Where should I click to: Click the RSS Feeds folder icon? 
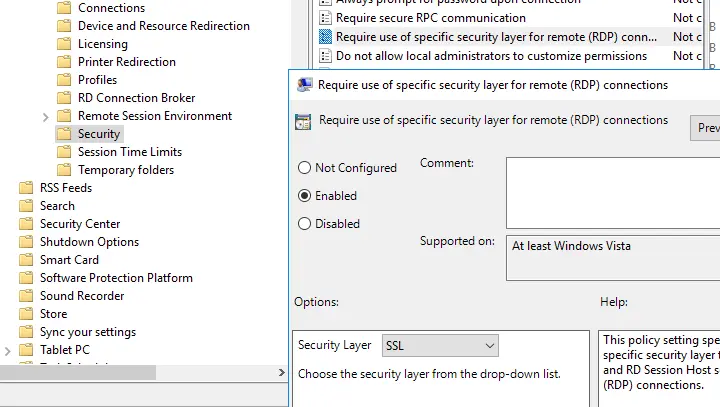pos(26,187)
